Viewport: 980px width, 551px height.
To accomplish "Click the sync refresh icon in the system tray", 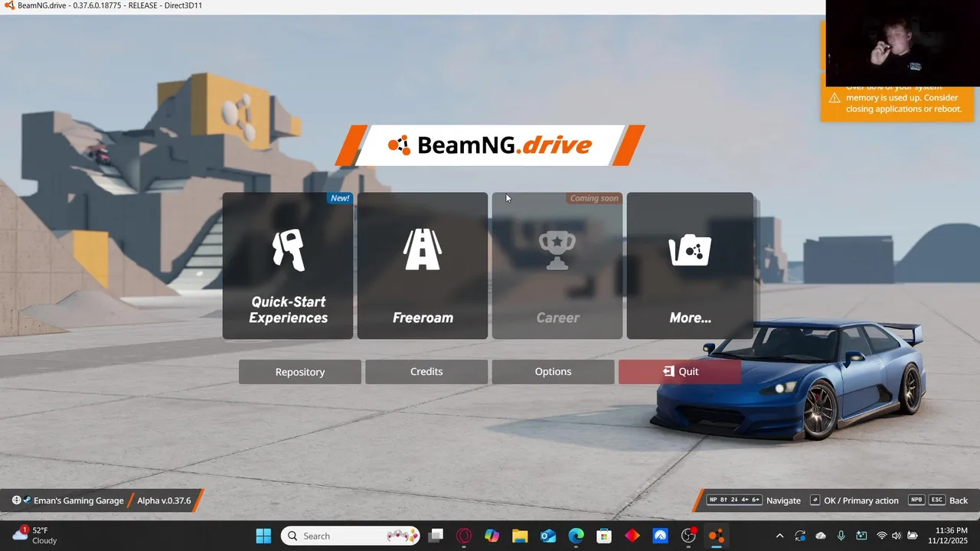I will coord(800,536).
